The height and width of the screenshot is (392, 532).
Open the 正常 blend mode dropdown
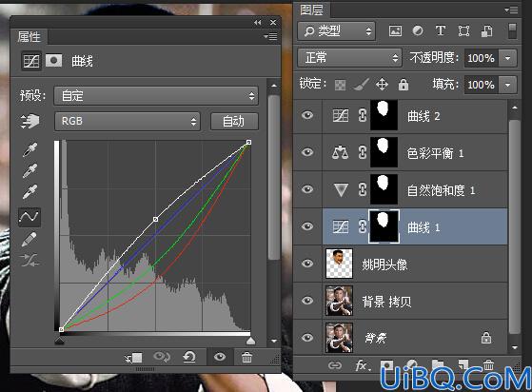click(349, 58)
